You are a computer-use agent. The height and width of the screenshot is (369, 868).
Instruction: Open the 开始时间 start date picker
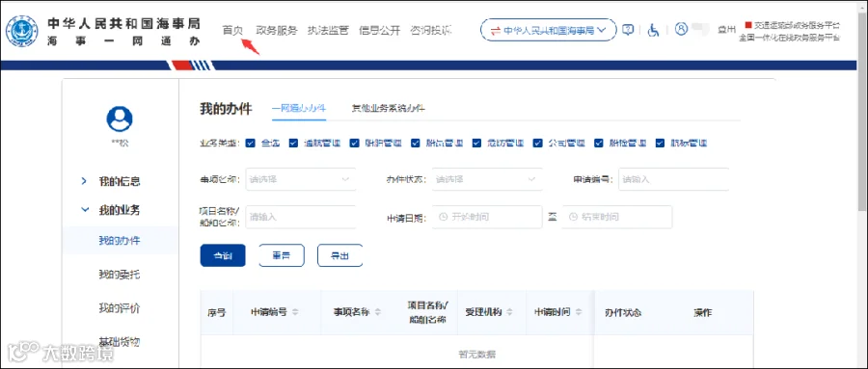tap(487, 217)
